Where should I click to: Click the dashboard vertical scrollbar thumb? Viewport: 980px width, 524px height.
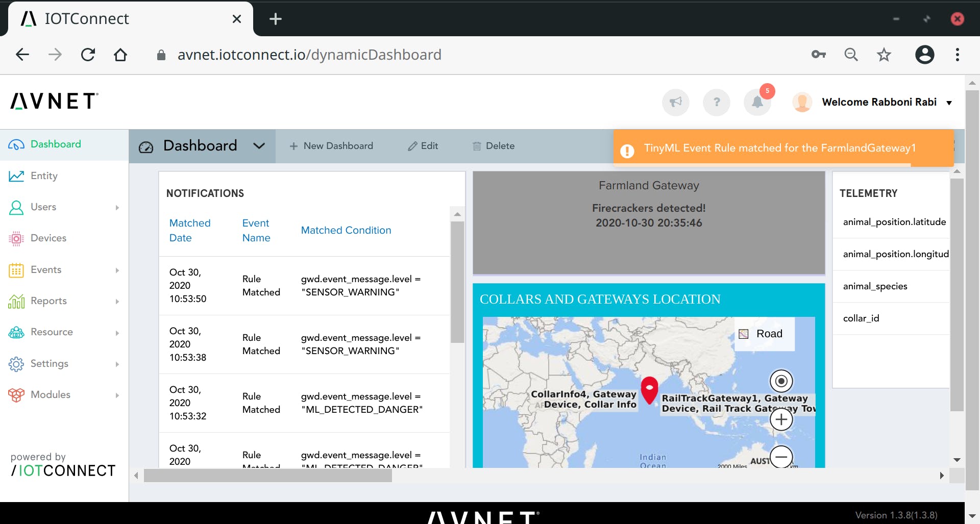(x=957, y=294)
